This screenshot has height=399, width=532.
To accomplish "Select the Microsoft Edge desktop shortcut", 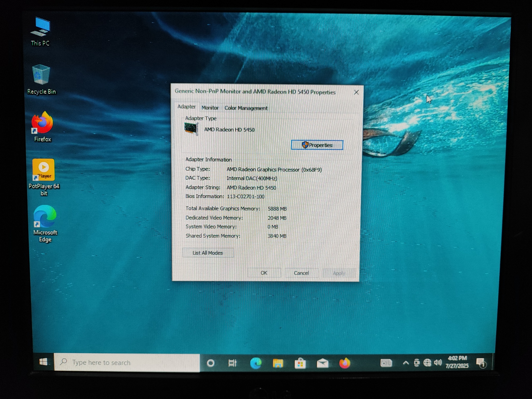I will (x=45, y=224).
